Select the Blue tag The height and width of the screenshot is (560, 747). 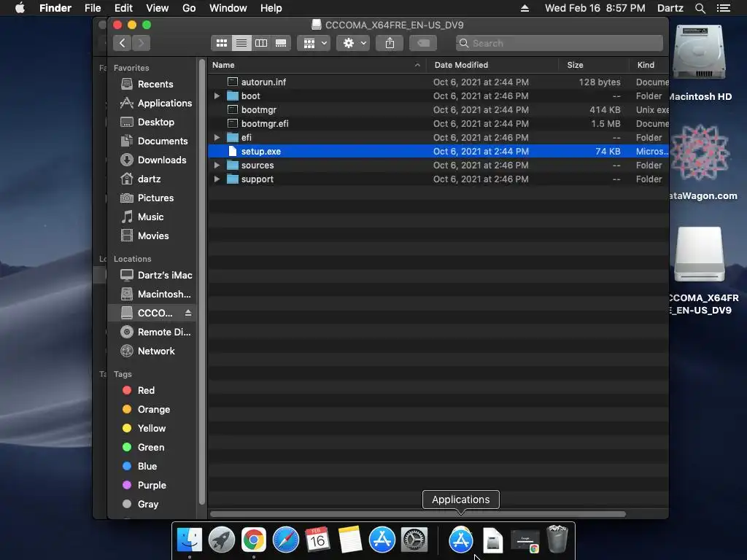click(x=139, y=467)
